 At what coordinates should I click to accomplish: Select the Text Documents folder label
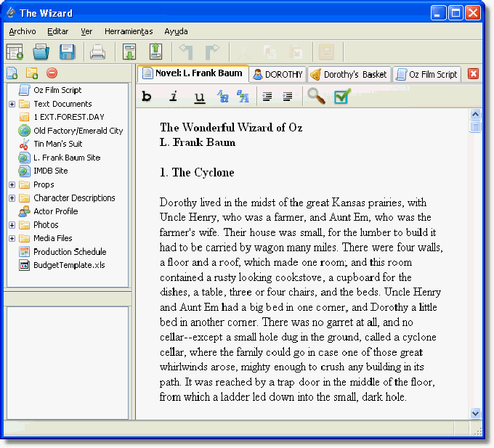click(62, 104)
